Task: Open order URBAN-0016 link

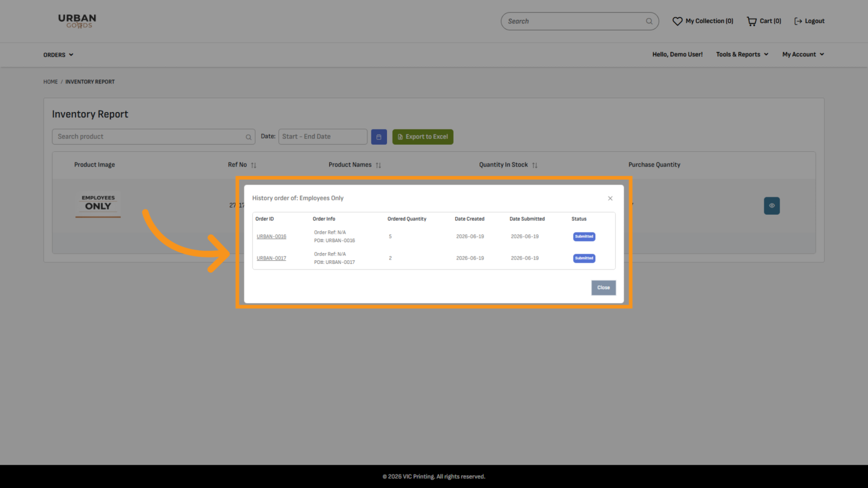Action: click(x=271, y=237)
